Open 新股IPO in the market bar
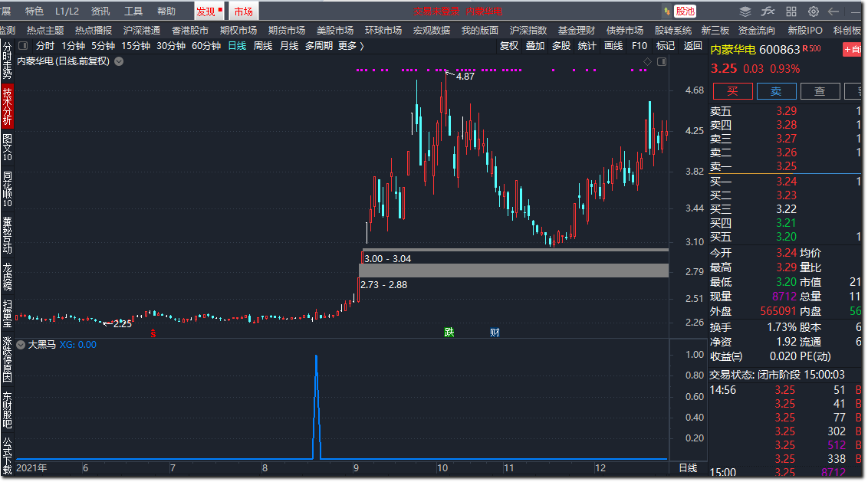This screenshot has width=868, height=482. pyautogui.click(x=805, y=31)
